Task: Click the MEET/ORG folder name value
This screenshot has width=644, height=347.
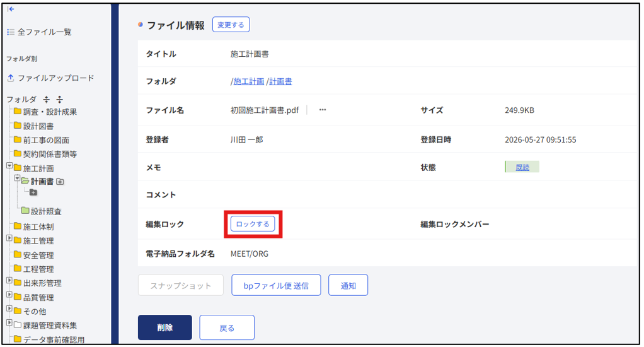Action: click(x=250, y=254)
